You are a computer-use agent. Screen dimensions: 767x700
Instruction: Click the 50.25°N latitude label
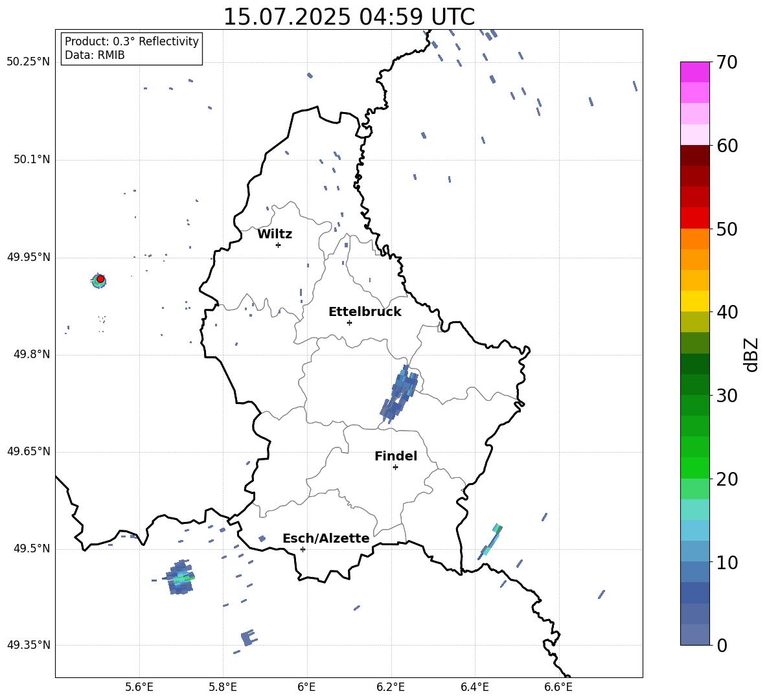pos(29,62)
